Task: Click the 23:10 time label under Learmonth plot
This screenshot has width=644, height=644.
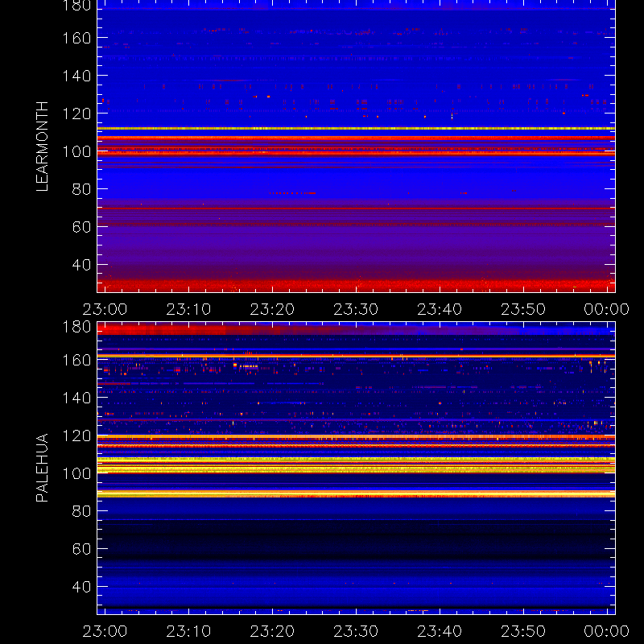Action: (188, 309)
